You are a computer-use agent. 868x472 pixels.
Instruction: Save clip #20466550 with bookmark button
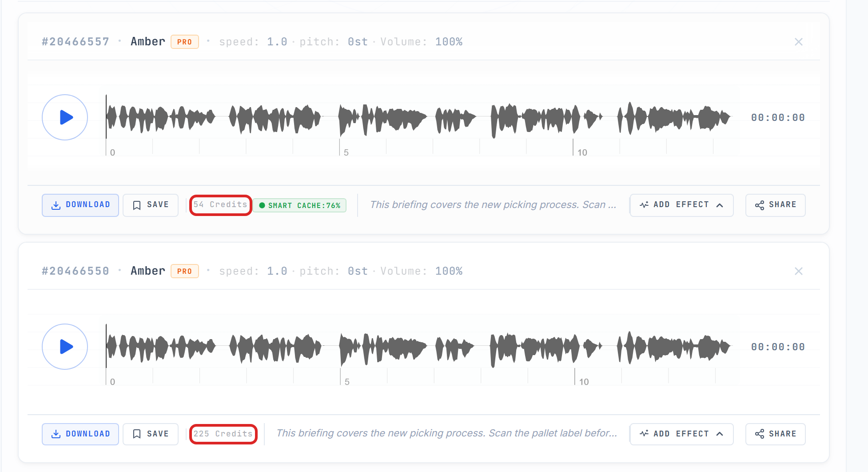pyautogui.click(x=151, y=434)
